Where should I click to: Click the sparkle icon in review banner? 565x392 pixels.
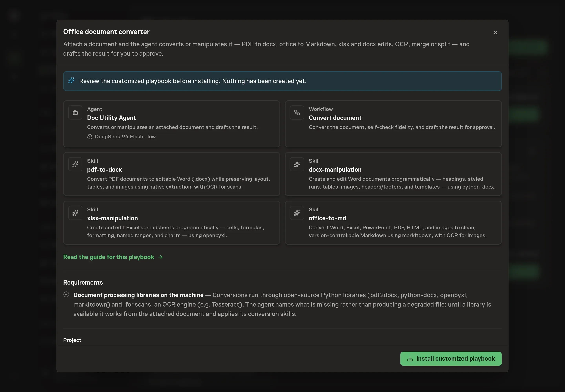71,81
